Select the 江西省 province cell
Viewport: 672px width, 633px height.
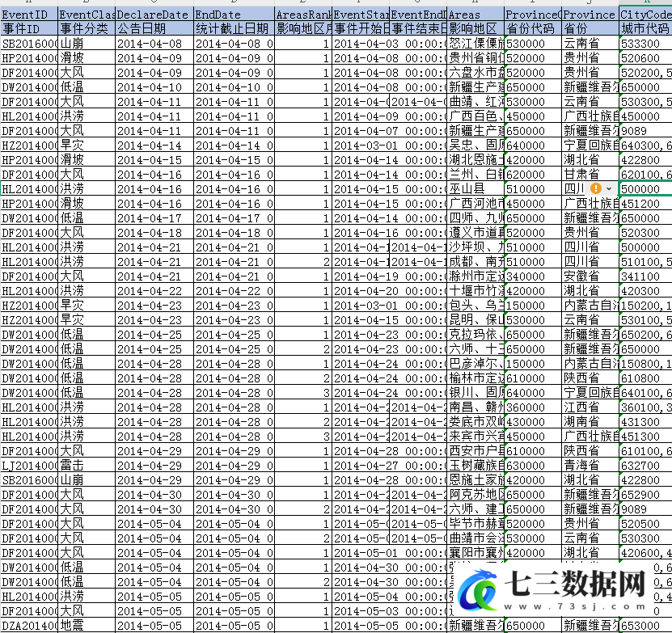[590, 407]
